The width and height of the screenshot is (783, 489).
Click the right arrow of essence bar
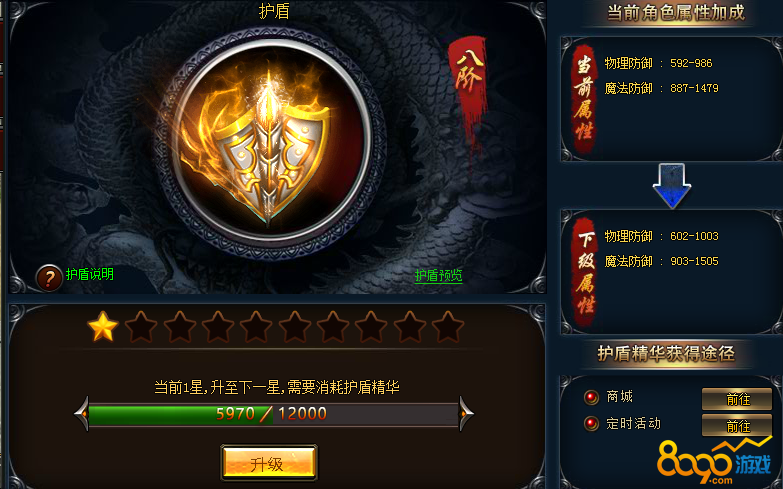pyautogui.click(x=466, y=414)
